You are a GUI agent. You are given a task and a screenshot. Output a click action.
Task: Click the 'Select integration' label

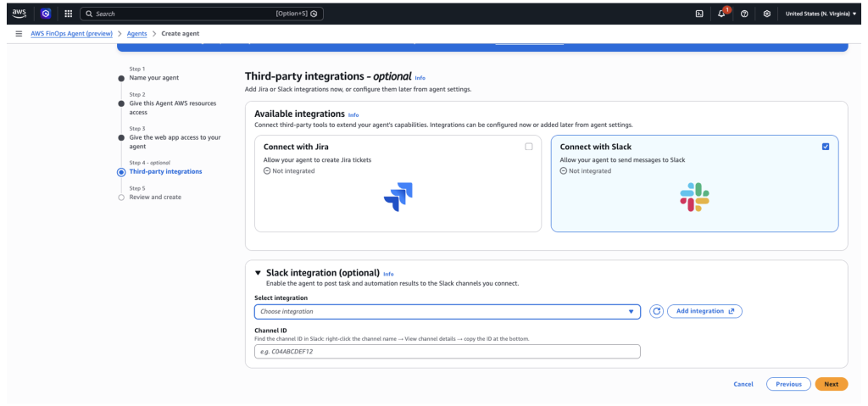click(x=281, y=298)
